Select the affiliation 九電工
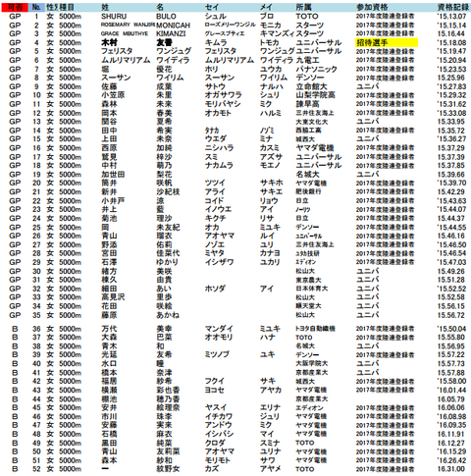Image resolution: width=471 pixels, height=476 pixels. pyautogui.click(x=307, y=60)
